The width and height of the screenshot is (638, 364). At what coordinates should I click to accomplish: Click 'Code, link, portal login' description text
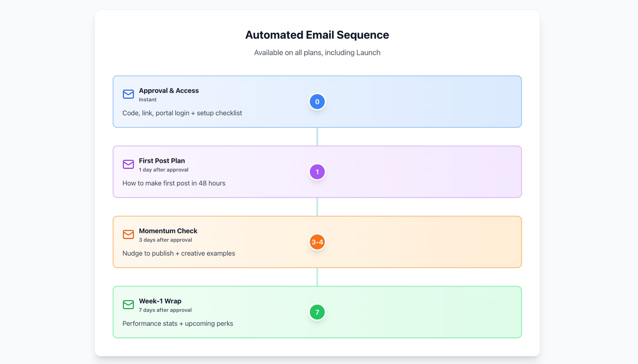[x=182, y=113]
